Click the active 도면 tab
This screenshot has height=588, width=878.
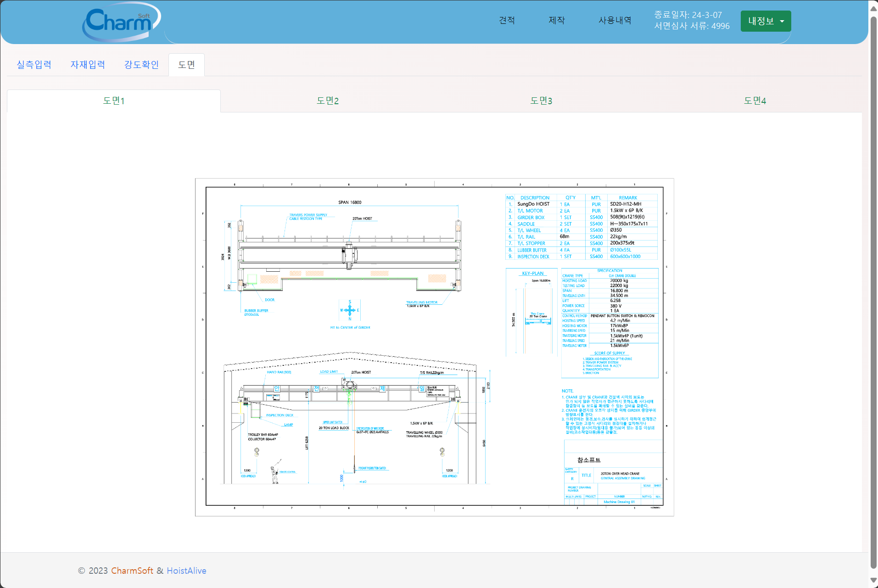tap(186, 65)
